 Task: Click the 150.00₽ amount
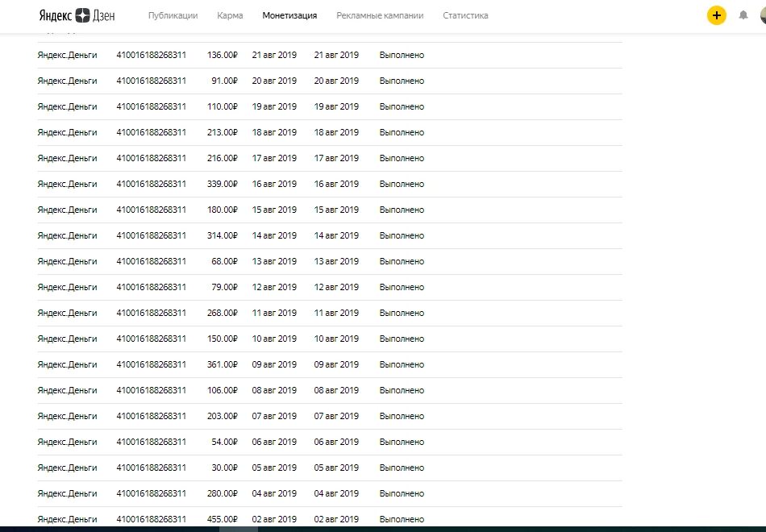[223, 339]
